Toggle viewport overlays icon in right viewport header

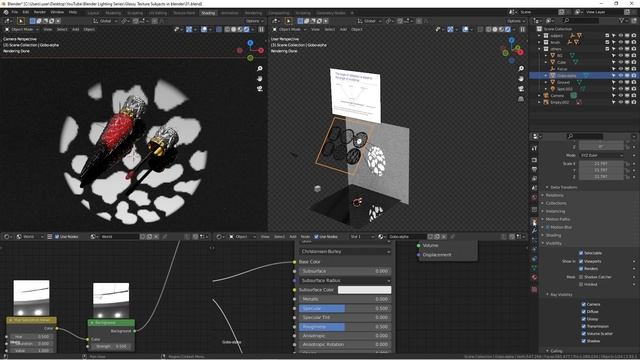[x=465, y=29]
